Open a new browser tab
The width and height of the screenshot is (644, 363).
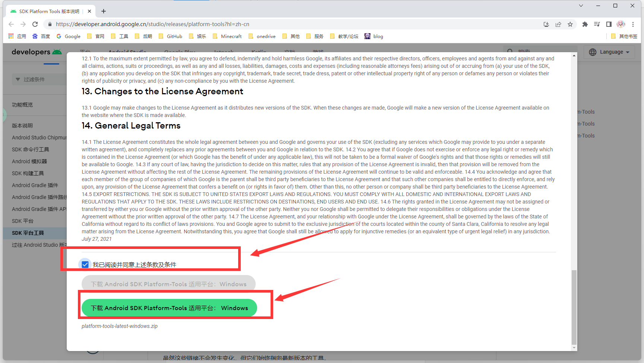104,11
